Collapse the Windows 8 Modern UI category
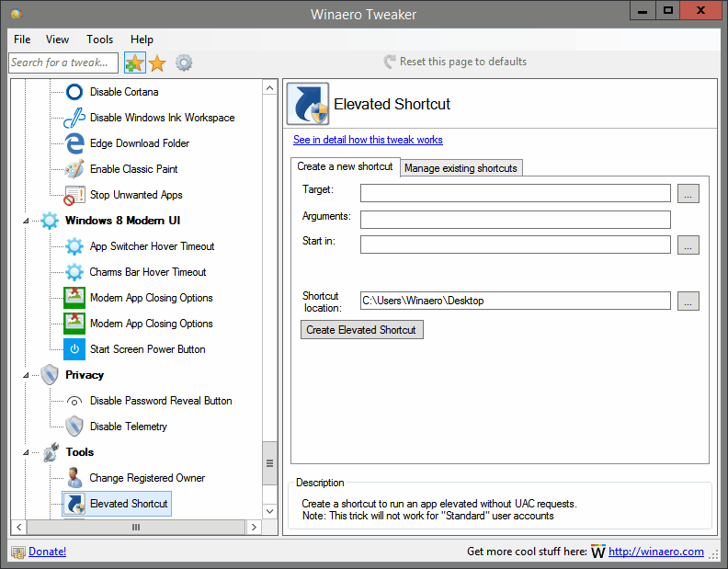 point(26,222)
